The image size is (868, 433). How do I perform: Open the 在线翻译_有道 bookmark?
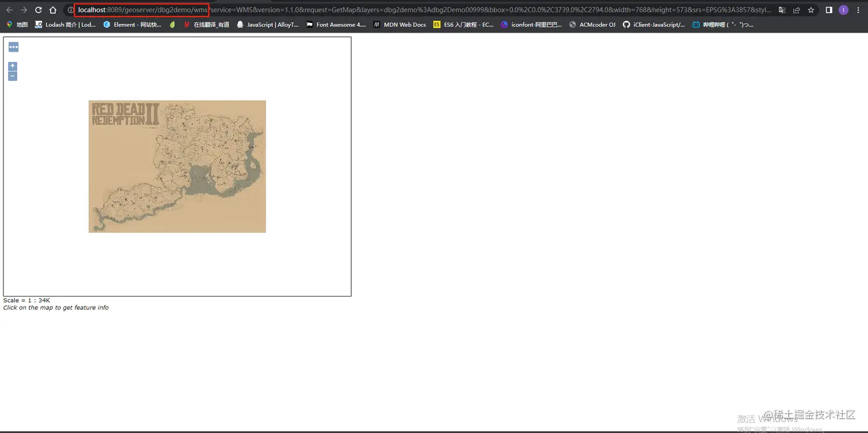point(206,25)
